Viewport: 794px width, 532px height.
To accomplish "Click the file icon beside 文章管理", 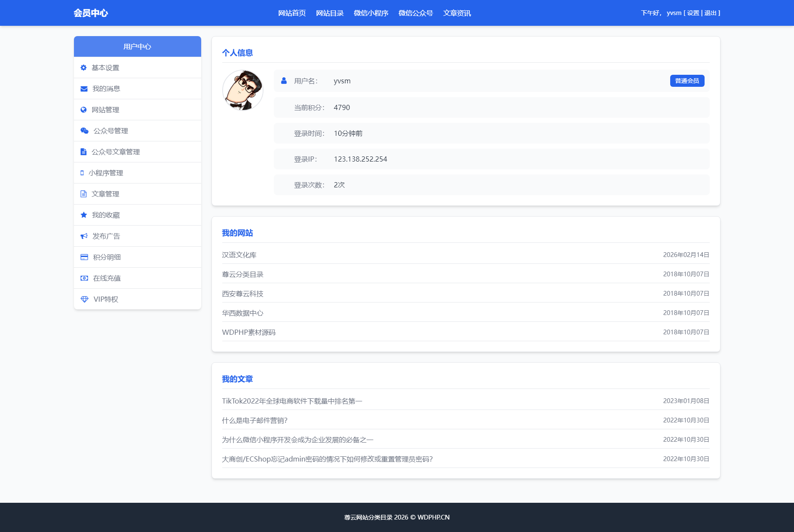I will point(83,194).
